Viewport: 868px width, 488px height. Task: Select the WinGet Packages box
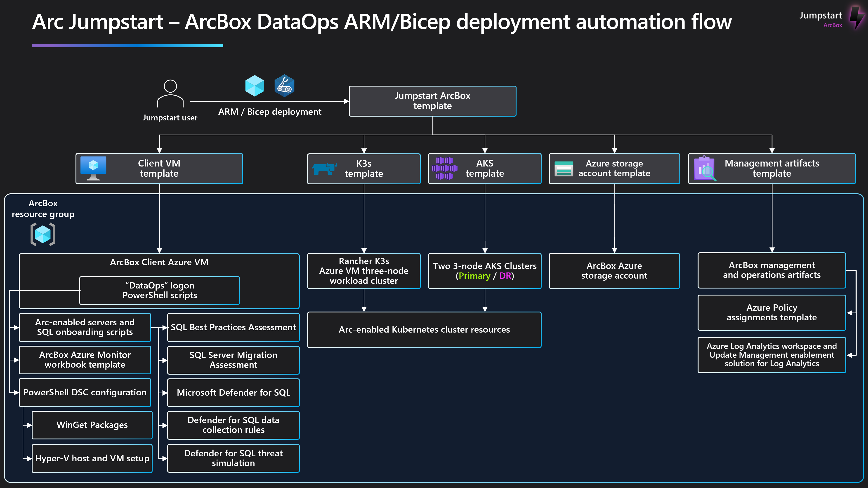point(92,425)
